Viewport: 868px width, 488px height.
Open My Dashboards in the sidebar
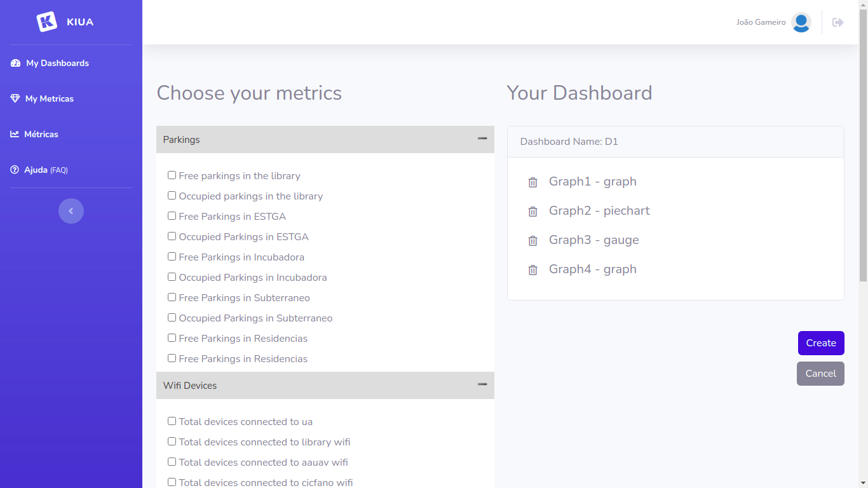[57, 63]
